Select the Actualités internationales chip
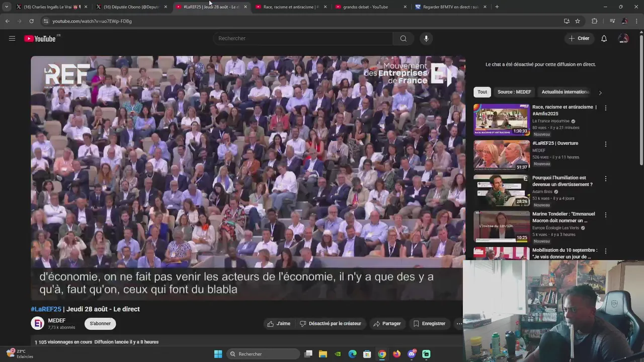 tap(566, 92)
